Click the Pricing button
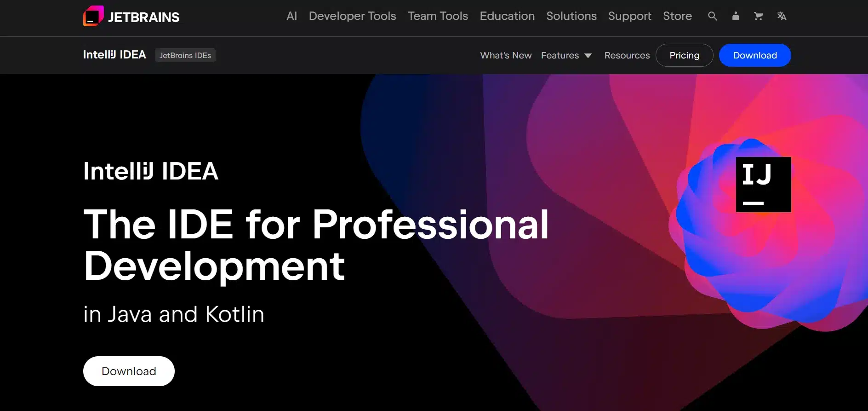This screenshot has width=868, height=411. tap(684, 55)
